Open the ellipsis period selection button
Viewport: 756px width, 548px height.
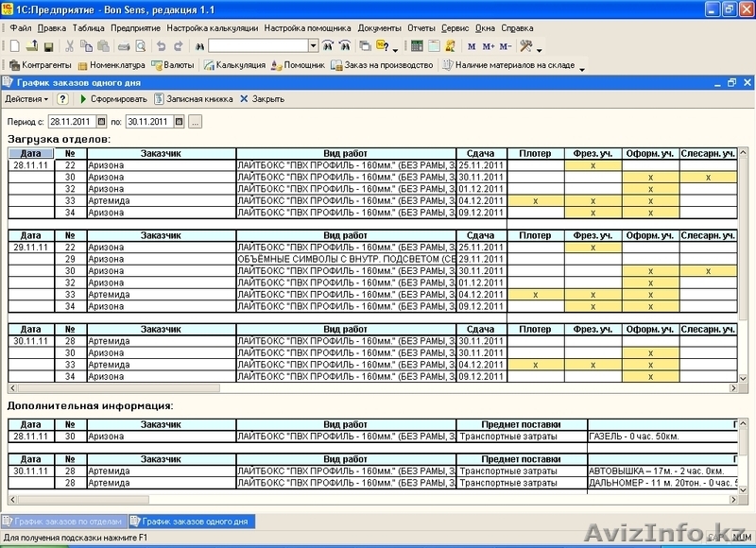tap(195, 122)
